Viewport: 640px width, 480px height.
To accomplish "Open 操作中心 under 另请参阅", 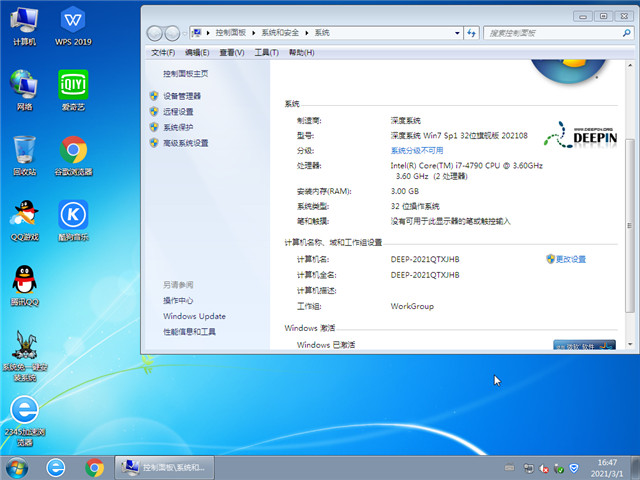I will [x=178, y=300].
